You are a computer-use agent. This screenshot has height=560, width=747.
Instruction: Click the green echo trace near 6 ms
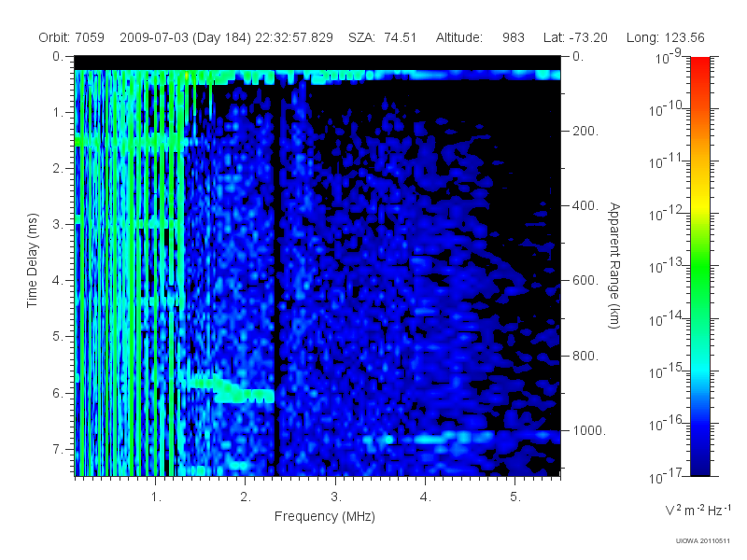[231, 389]
